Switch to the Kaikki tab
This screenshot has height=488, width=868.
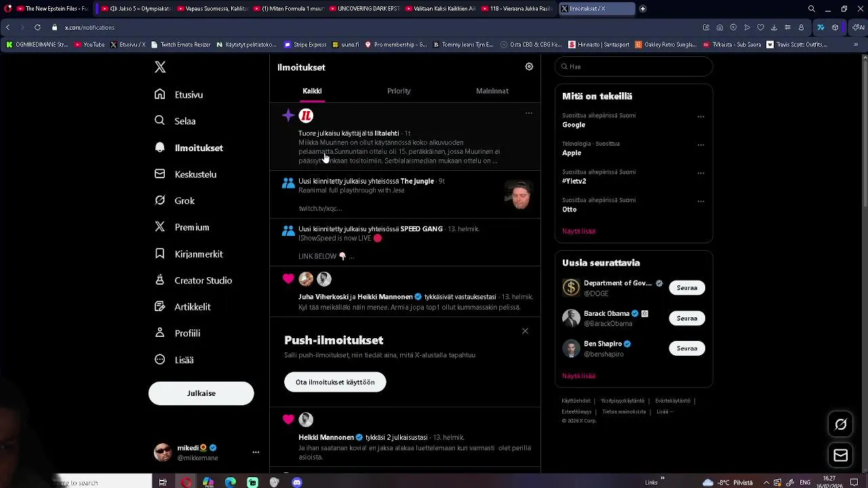coord(312,91)
